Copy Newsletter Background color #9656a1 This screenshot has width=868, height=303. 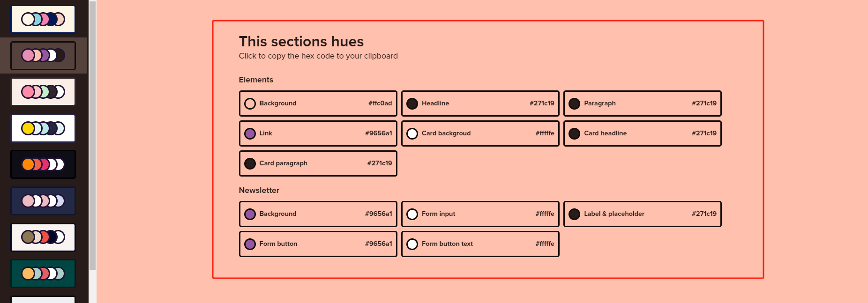coord(318,214)
